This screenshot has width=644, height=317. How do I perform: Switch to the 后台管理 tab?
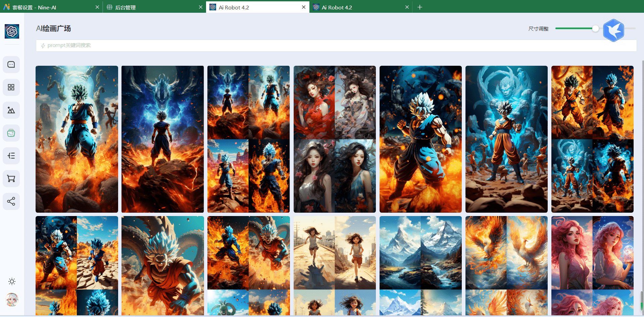tap(154, 7)
